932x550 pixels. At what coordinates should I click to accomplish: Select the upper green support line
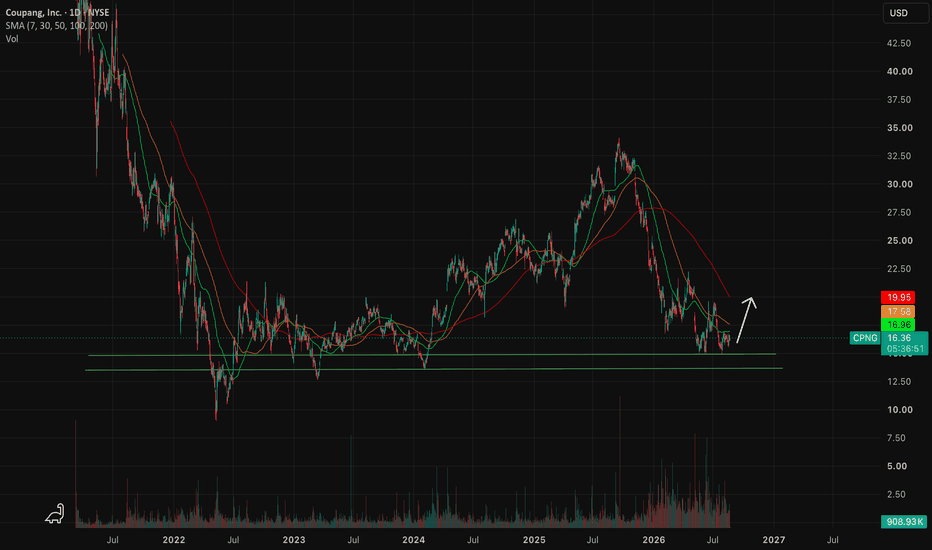[x=432, y=354]
